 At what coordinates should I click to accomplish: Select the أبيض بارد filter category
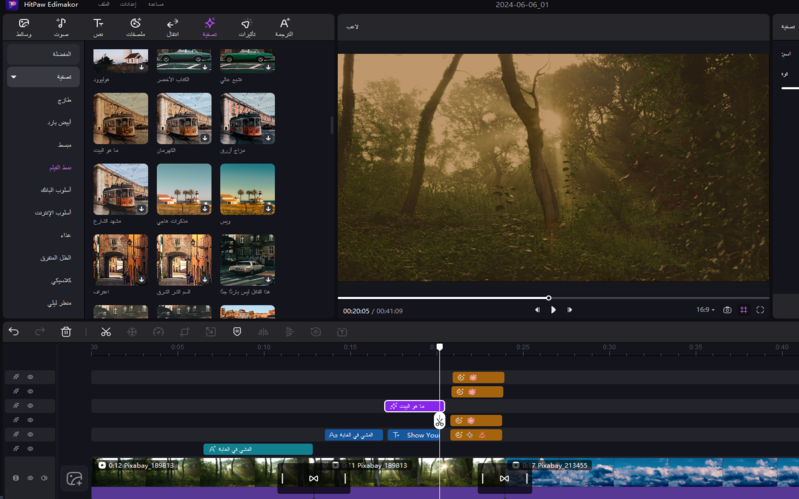(59, 123)
